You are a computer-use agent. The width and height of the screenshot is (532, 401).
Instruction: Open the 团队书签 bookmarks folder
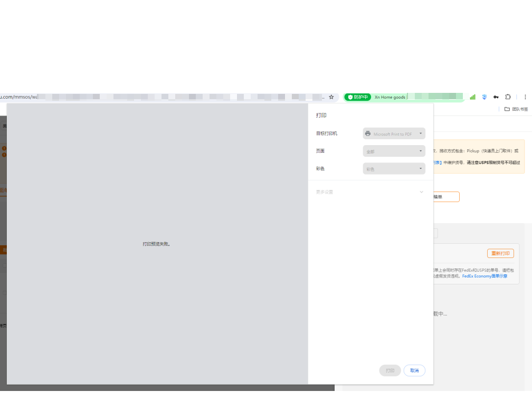tap(516, 109)
